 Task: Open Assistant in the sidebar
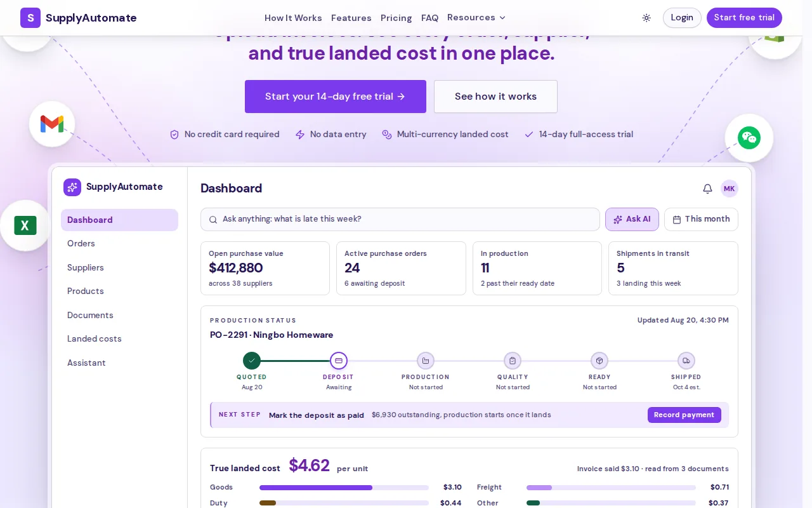(119, 363)
